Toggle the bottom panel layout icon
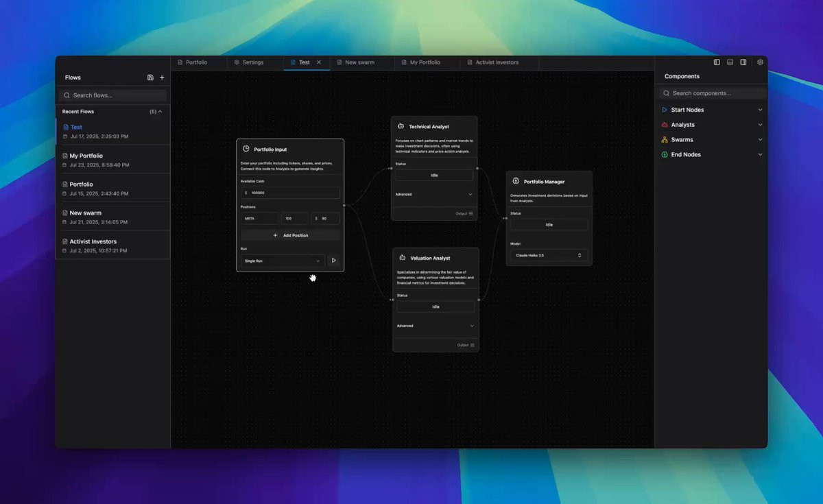 [730, 62]
